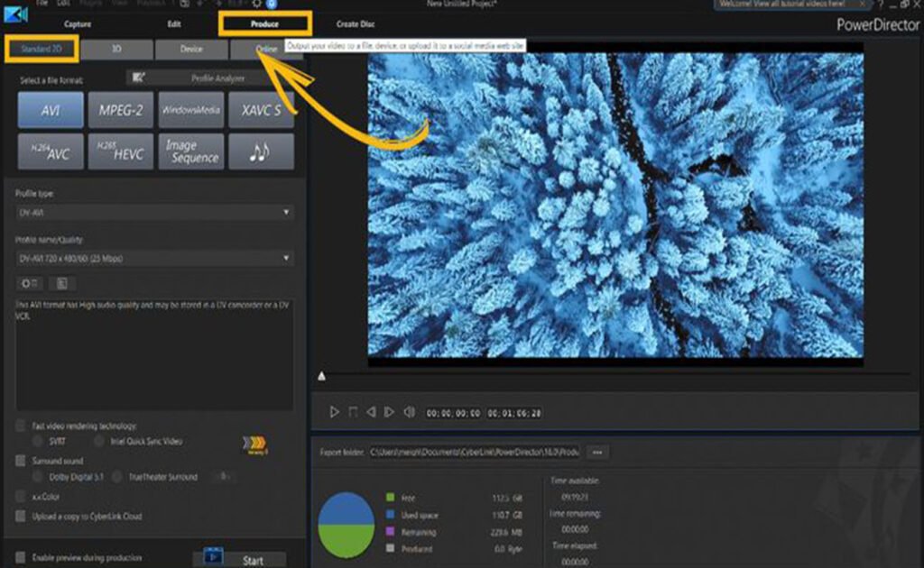Select the Standard 2D output tab
924x568 pixels.
[42, 49]
